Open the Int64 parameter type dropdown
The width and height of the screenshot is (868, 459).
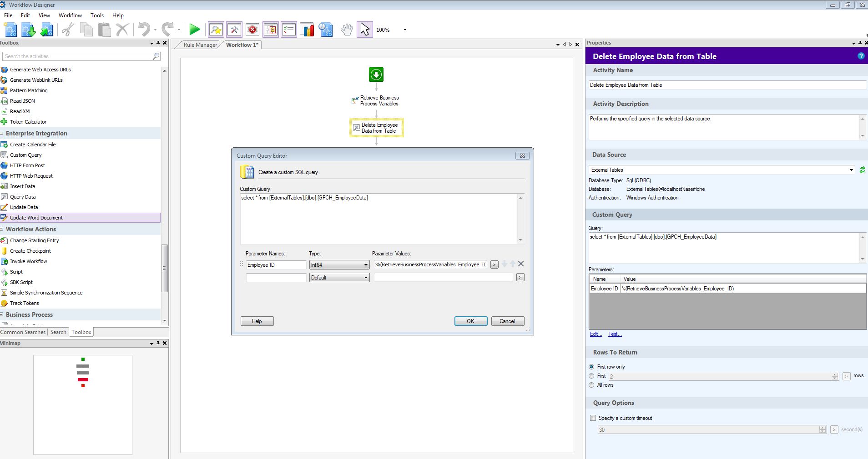coord(339,265)
